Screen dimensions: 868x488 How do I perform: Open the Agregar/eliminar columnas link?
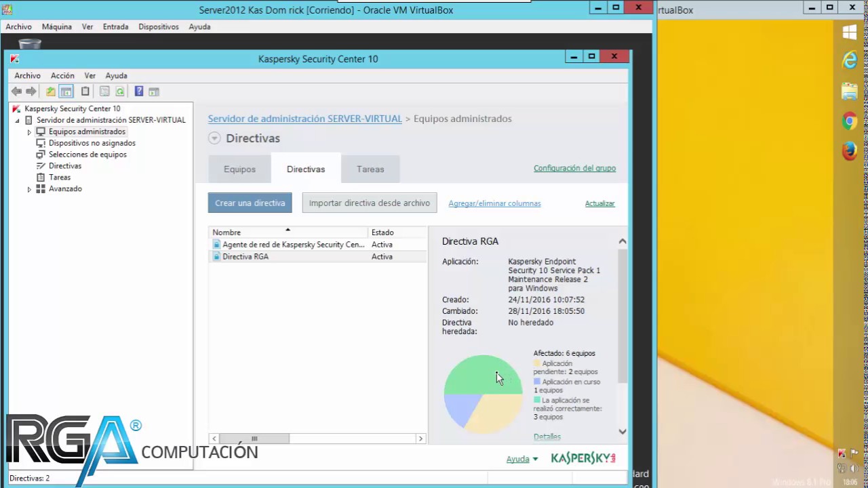[494, 203]
